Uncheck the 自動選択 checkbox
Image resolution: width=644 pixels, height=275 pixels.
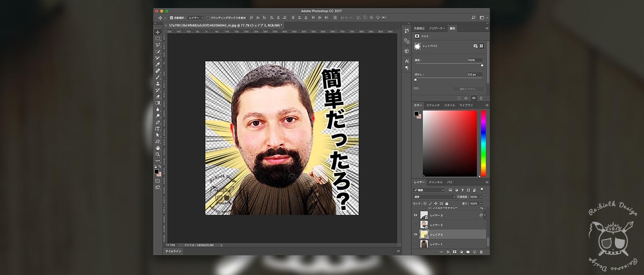pos(171,18)
